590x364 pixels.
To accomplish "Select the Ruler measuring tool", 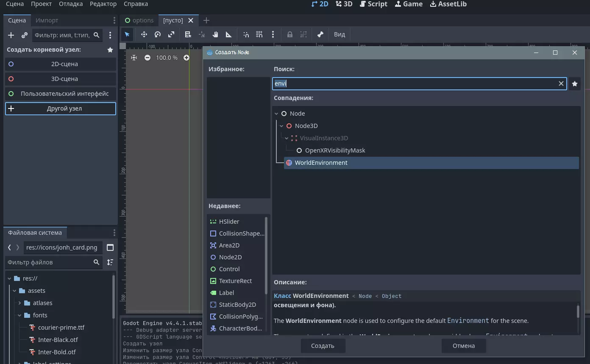I will point(229,34).
